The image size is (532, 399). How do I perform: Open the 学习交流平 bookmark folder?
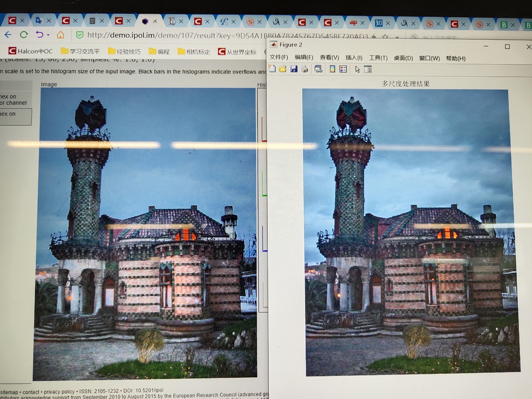(x=80, y=51)
